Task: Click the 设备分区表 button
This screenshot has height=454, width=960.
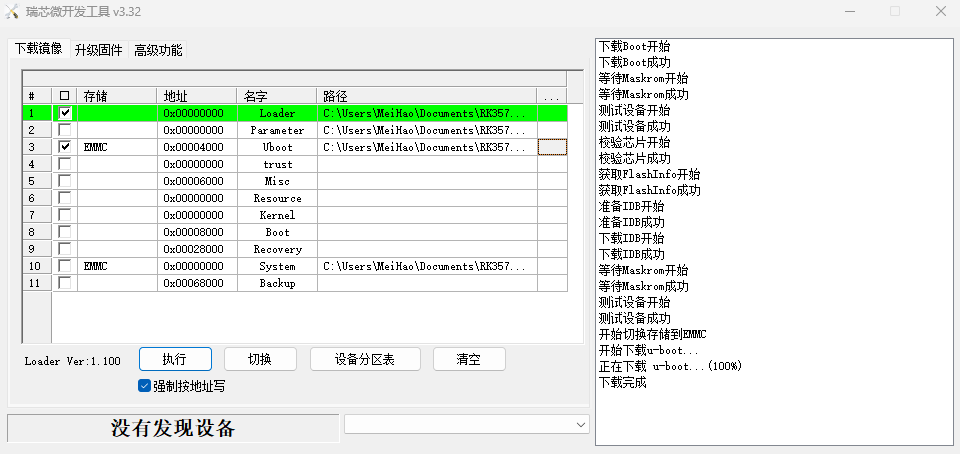Action: [364, 360]
